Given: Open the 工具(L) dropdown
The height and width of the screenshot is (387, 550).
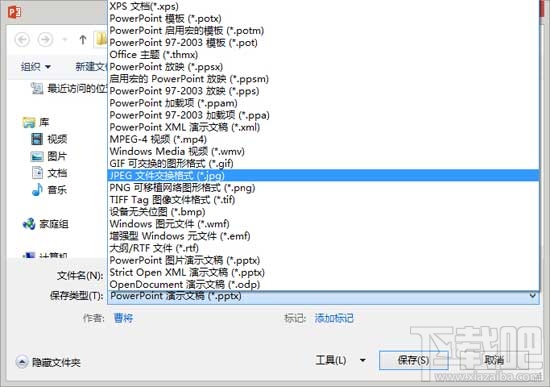Looking at the screenshot, I should tap(340, 360).
